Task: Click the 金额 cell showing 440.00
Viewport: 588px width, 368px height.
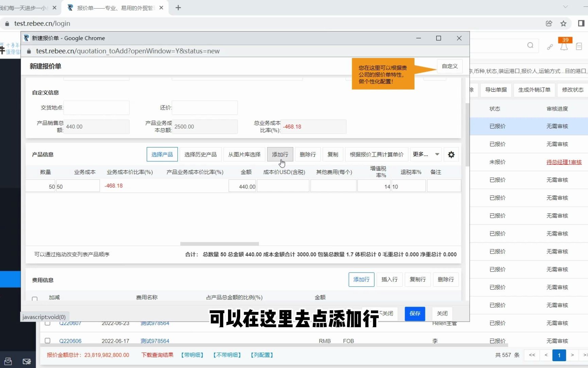Action: click(x=242, y=186)
